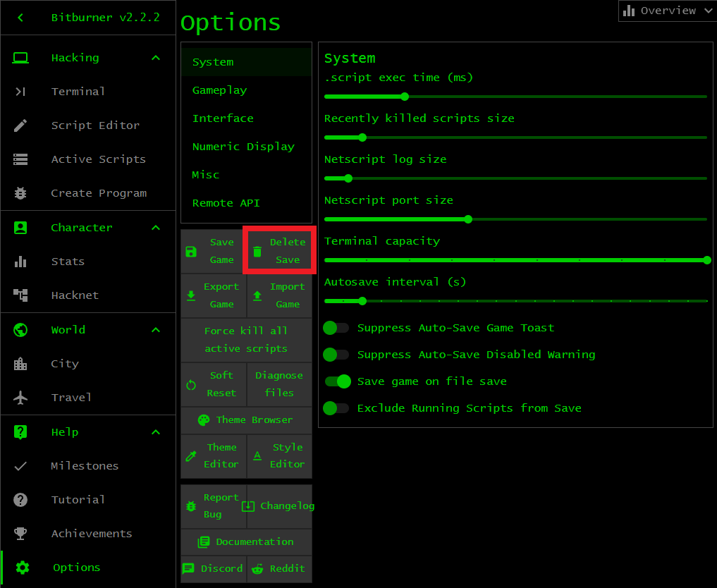Click the Netscript log size slider handle
This screenshot has height=588, width=717.
[x=348, y=178]
